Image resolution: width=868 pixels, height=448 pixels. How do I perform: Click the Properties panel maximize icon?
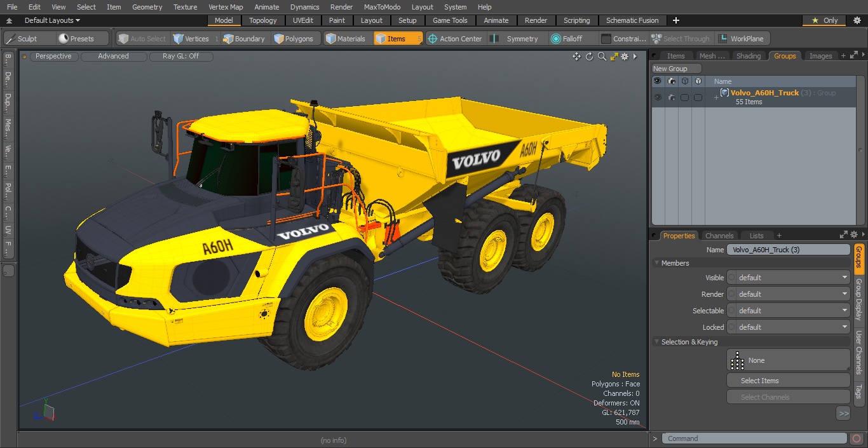coord(844,235)
